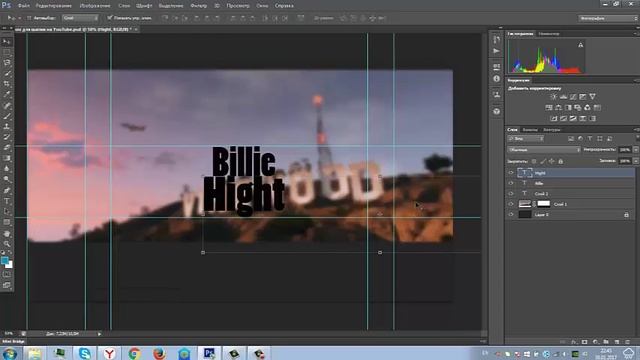The image size is (640, 360).
Task: Open Skype from the taskbar
Action: tap(84, 353)
